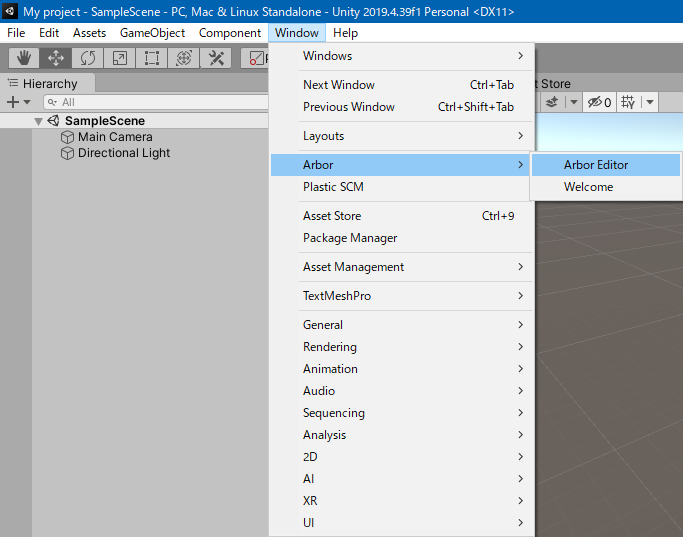Select the Rotate tool
The image size is (683, 537).
pos(88,58)
